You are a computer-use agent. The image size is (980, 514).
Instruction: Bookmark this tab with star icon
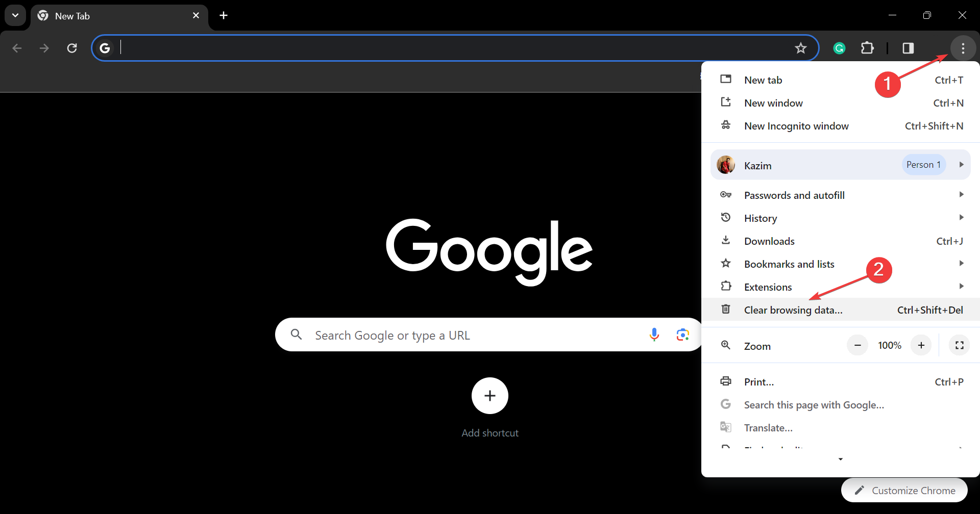[x=800, y=48]
